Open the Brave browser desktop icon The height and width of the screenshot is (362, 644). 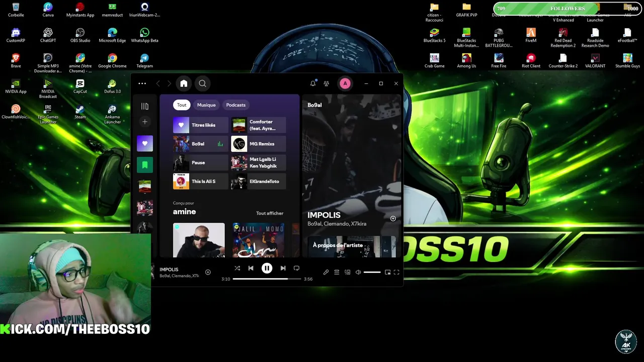[x=16, y=61]
